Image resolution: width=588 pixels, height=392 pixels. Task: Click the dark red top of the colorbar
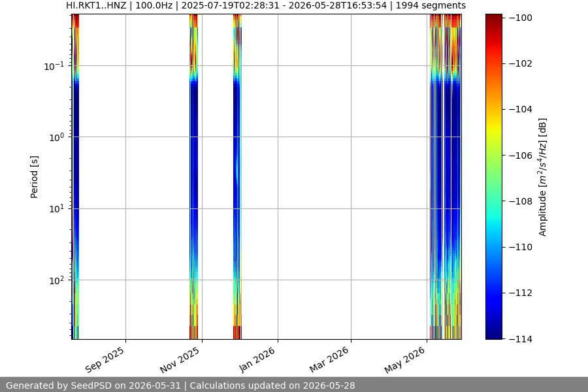pyautogui.click(x=493, y=19)
